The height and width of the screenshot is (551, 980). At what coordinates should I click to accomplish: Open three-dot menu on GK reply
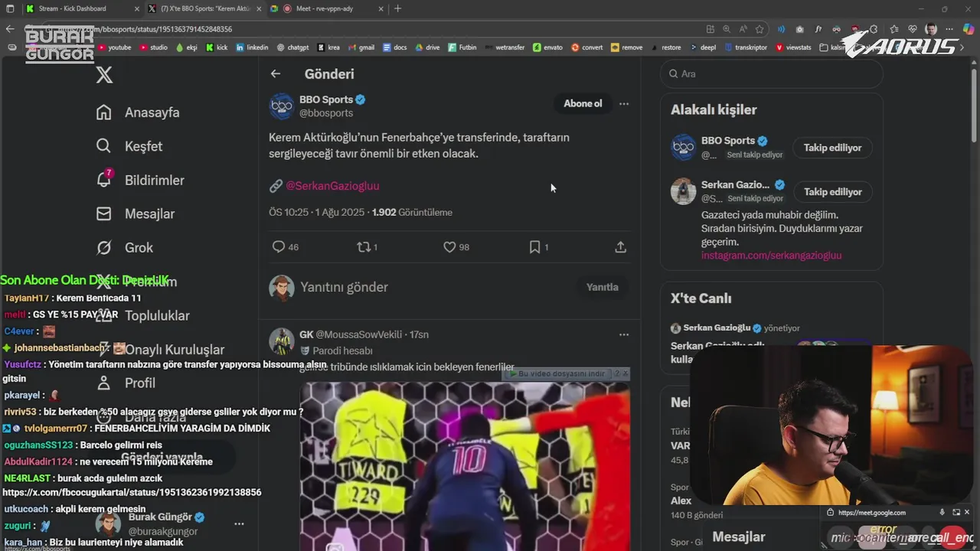[624, 334]
